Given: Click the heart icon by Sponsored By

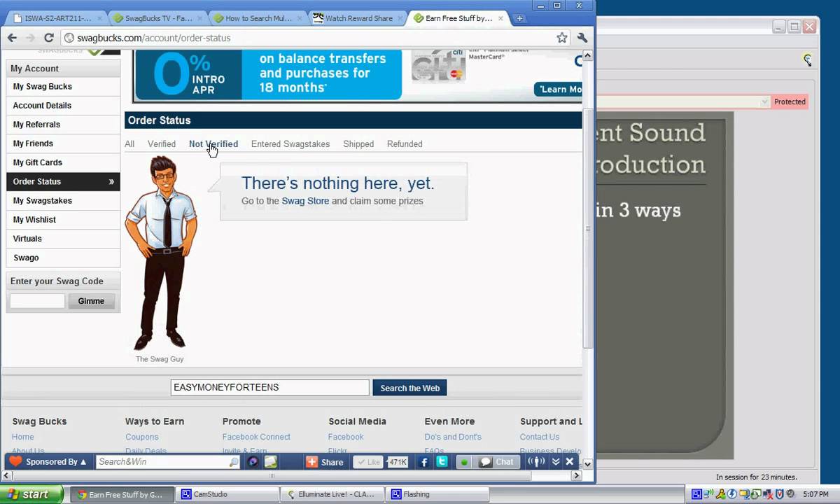Looking at the screenshot, I should 15,462.
